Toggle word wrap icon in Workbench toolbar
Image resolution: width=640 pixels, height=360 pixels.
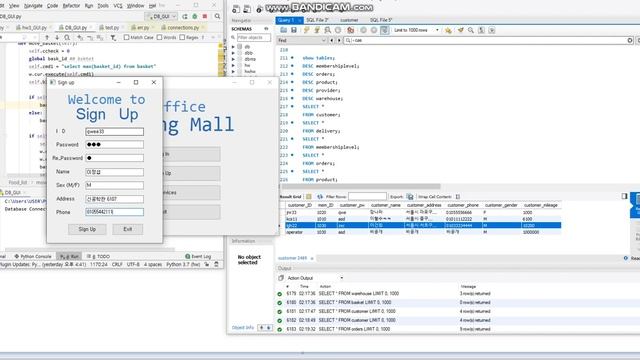[492, 30]
